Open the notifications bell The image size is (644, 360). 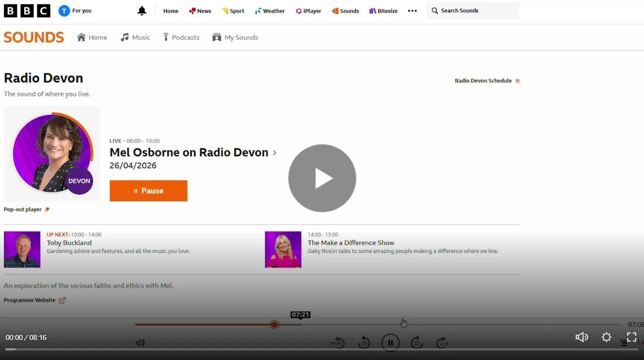coord(142,11)
